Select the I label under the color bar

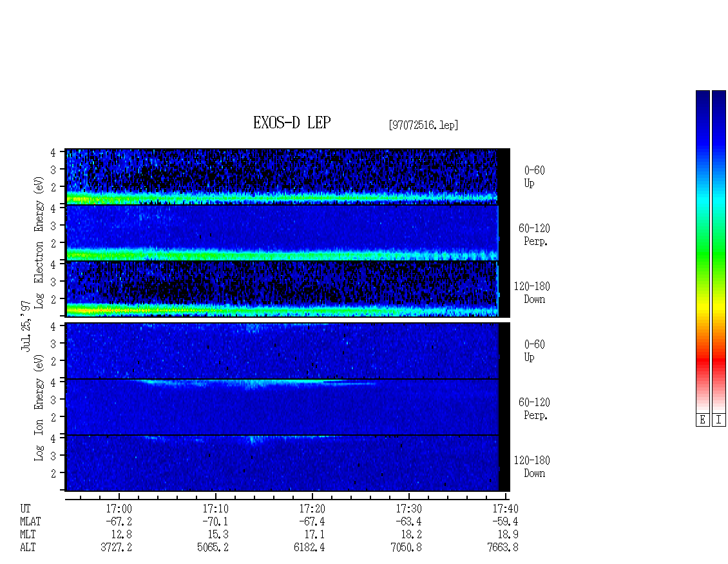click(x=719, y=420)
